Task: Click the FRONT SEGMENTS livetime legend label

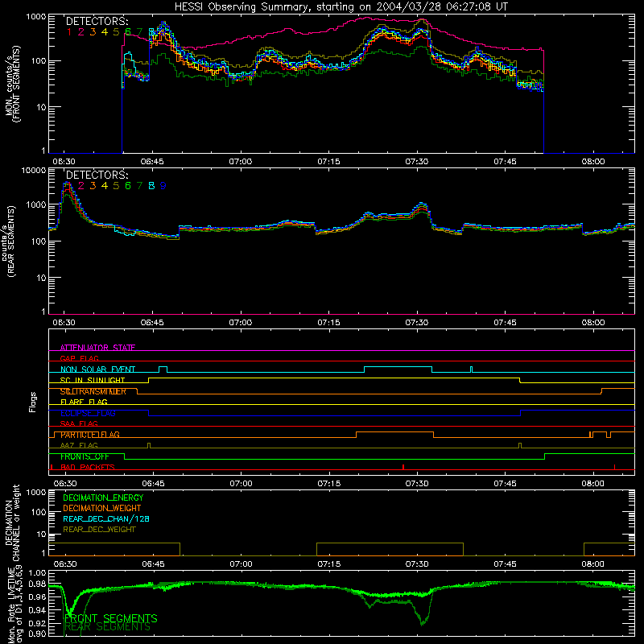Action: point(111,618)
